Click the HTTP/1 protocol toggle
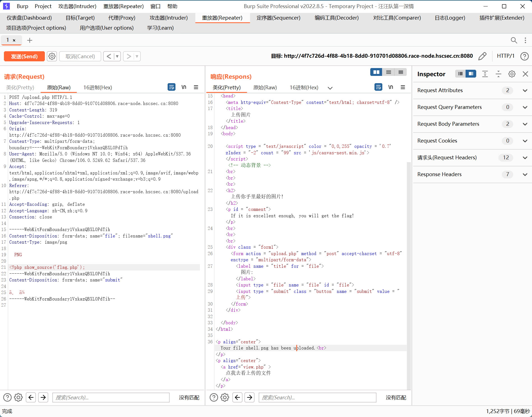The height and width of the screenshot is (417, 532). tap(506, 56)
